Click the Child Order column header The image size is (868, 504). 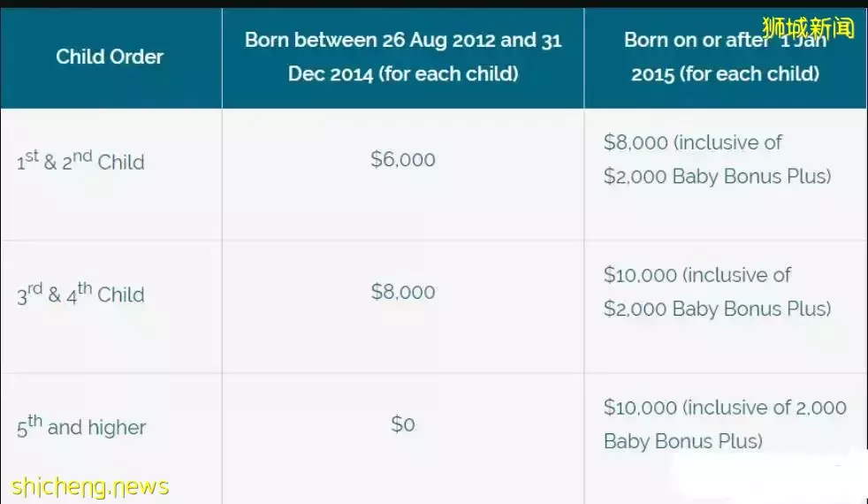pos(110,57)
